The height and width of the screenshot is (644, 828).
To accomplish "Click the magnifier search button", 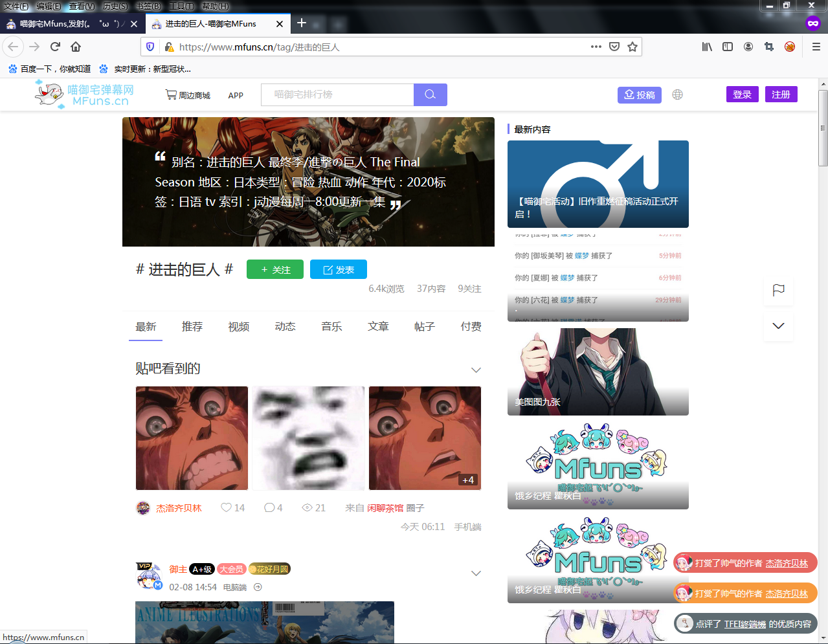I will pos(430,94).
